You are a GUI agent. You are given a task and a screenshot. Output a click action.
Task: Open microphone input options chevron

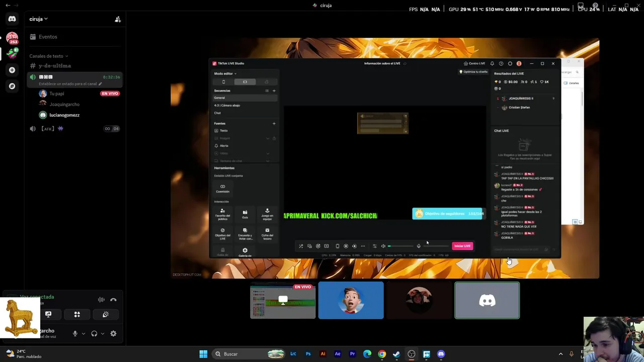83,333
